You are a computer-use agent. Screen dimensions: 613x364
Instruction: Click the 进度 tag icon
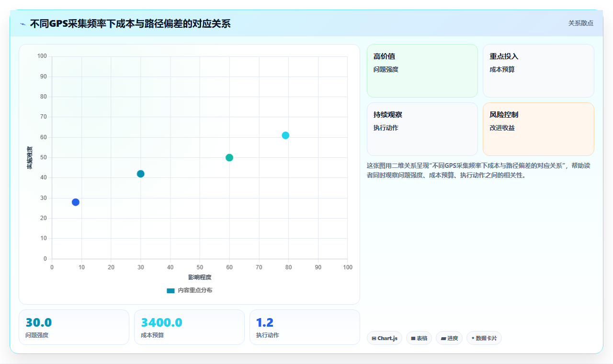pyautogui.click(x=443, y=338)
